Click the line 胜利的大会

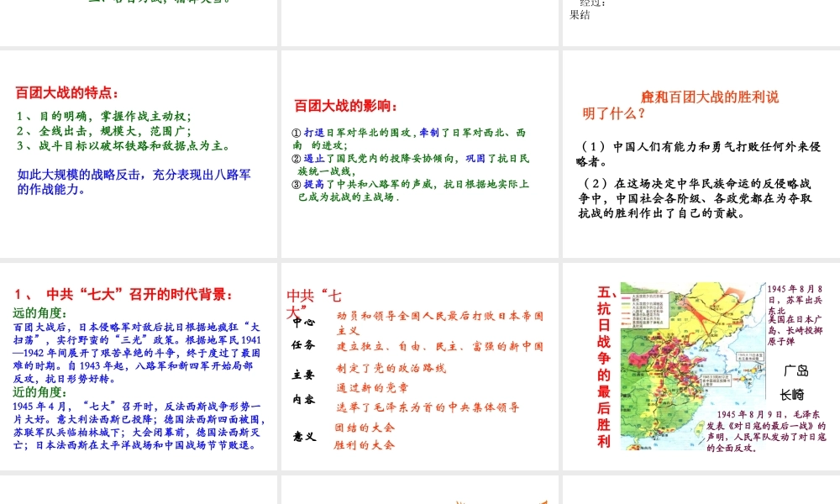pyautogui.click(x=365, y=445)
